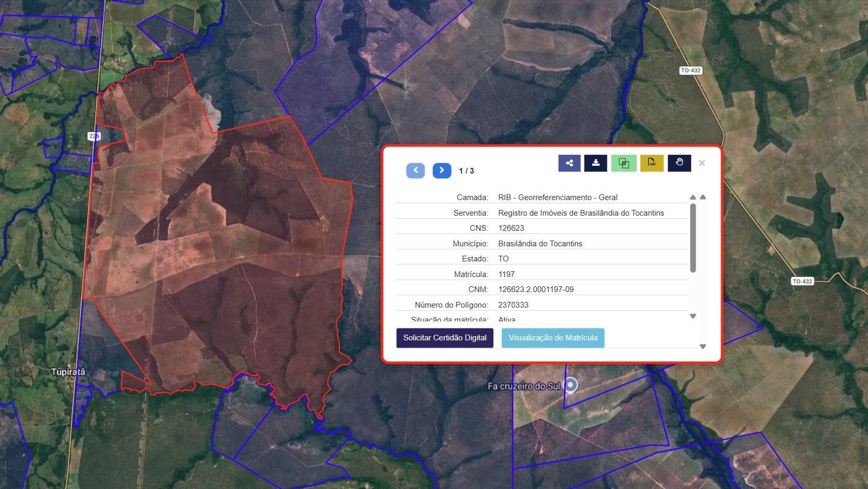Click the lower TO-432 road shield
868x489 pixels.
[802, 281]
